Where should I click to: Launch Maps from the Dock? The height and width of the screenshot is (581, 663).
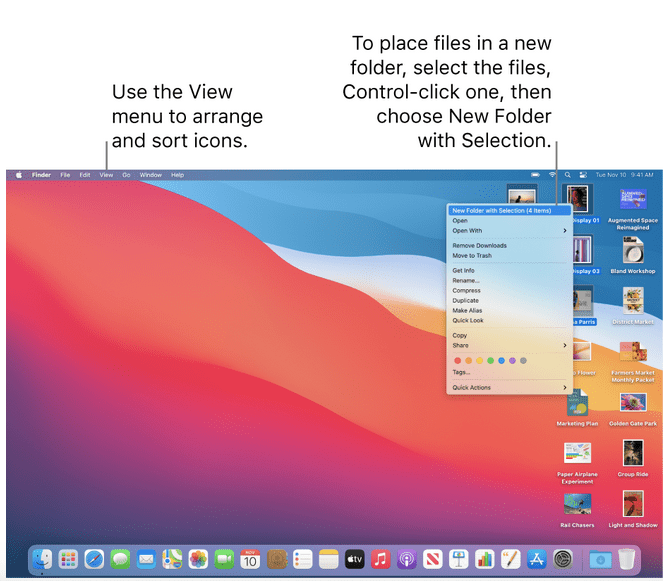click(x=173, y=560)
